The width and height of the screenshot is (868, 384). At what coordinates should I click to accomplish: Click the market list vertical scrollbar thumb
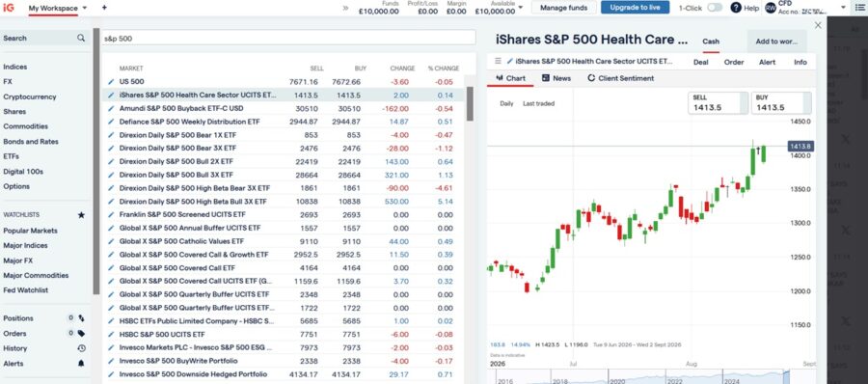(x=470, y=103)
